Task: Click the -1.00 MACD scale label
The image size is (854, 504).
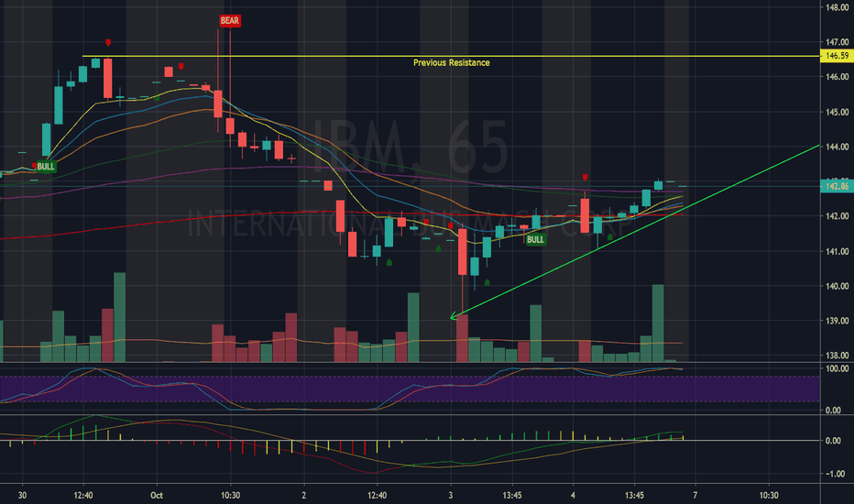Action: point(835,474)
